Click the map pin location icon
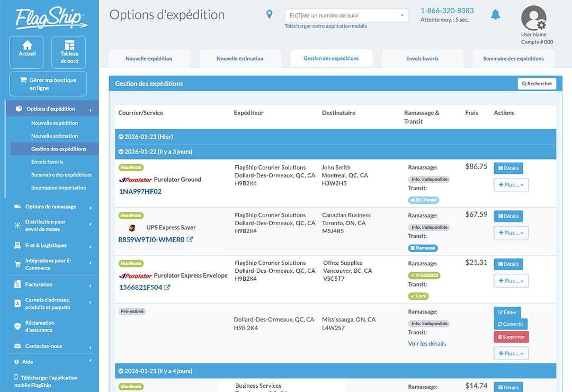 [270, 15]
